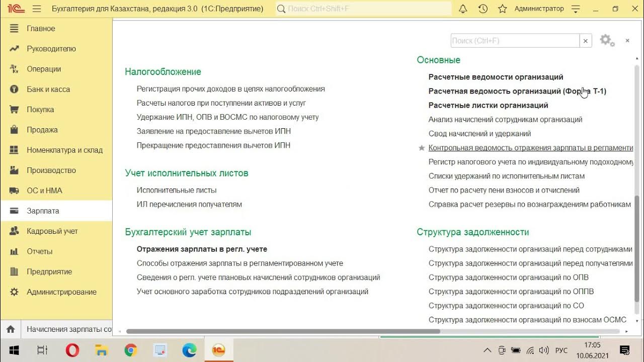Open Расчетная ведомость организаций (Форма Т-1)
Screen dimensions: 644x362
(x=517, y=91)
